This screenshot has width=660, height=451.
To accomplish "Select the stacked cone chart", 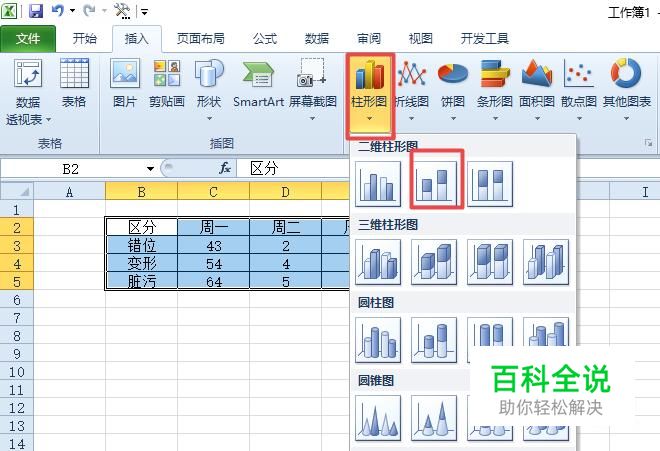I will 434,418.
